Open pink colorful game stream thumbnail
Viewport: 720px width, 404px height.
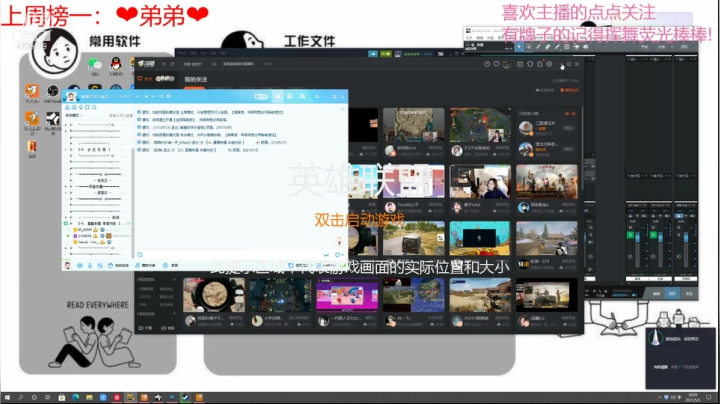(x=347, y=295)
